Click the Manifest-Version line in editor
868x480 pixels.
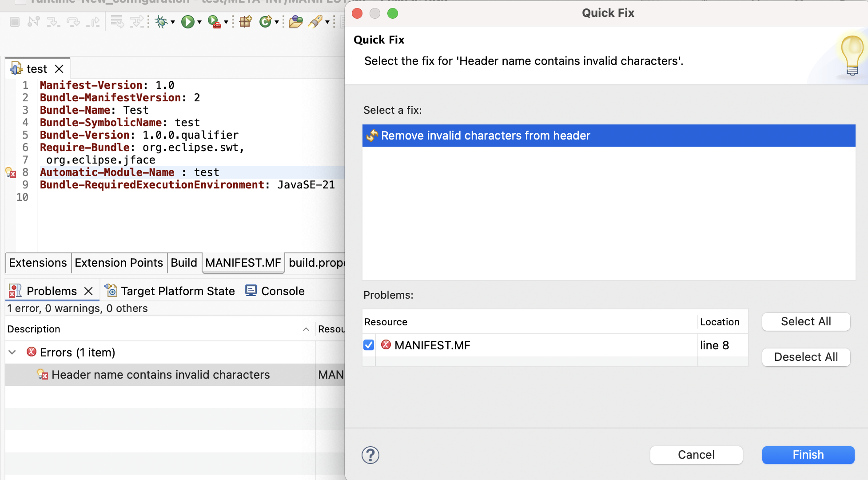pos(107,85)
